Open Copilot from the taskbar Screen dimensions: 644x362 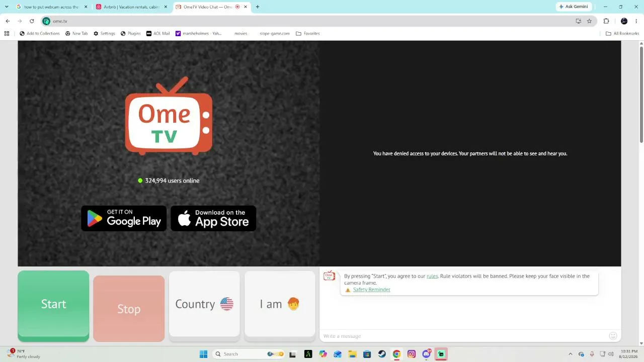click(x=323, y=354)
